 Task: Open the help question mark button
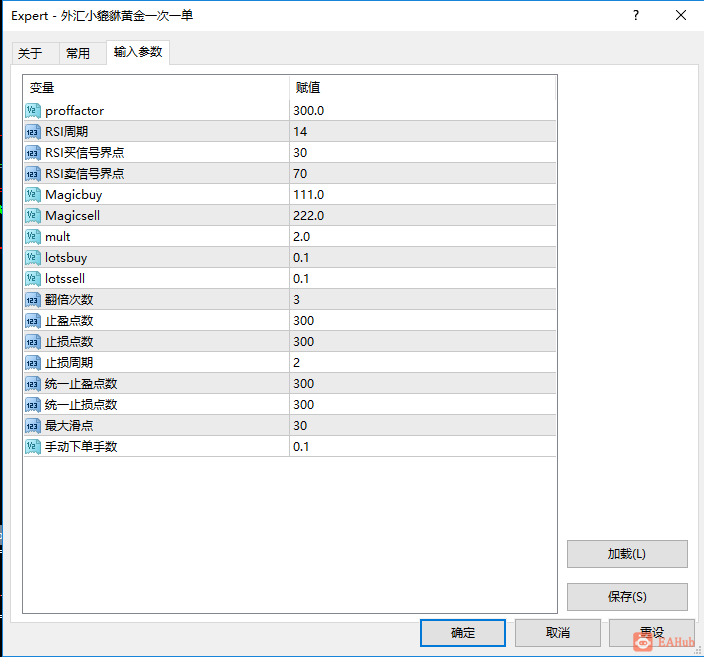(636, 15)
